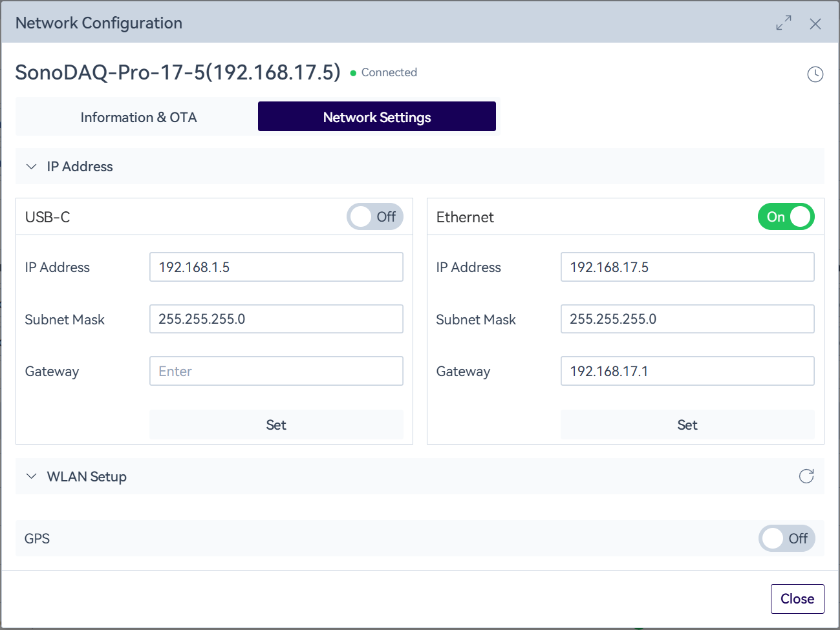Disable the Ethernet toggle
Screen dimensions: 840x630
[786, 217]
